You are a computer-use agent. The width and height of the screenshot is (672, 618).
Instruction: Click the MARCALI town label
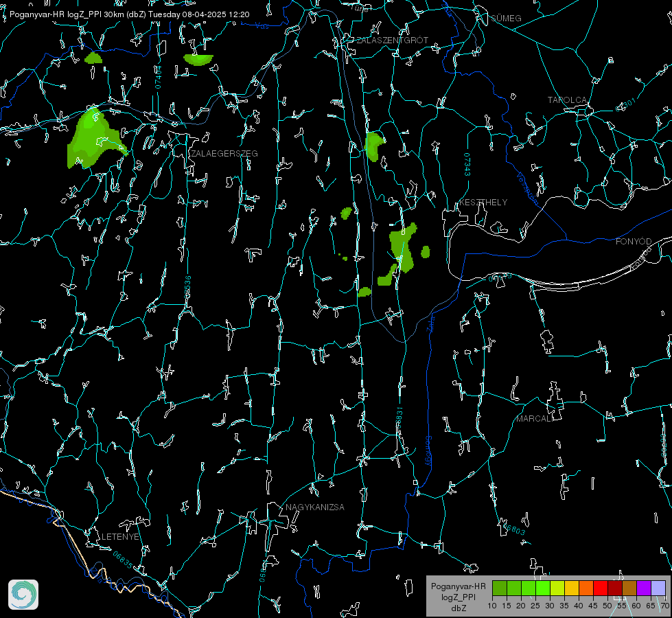(533, 419)
